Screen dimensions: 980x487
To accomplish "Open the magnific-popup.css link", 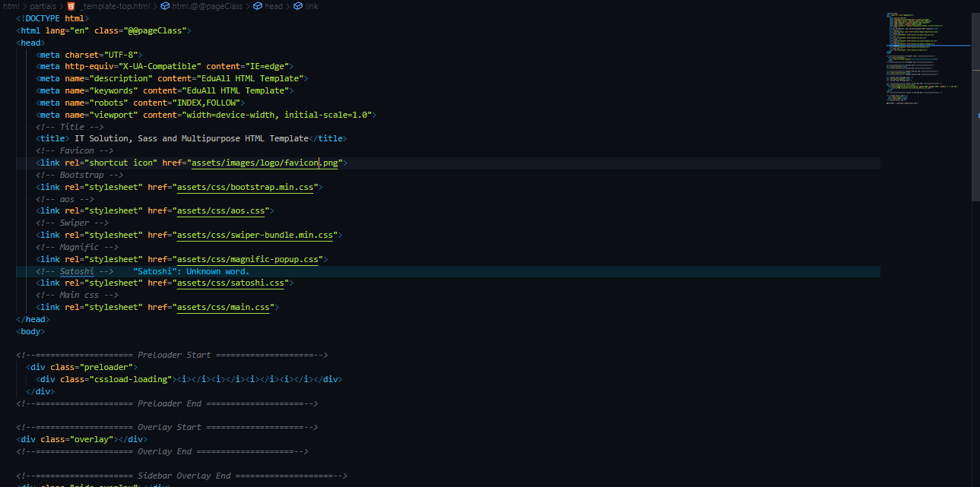I will 247,259.
